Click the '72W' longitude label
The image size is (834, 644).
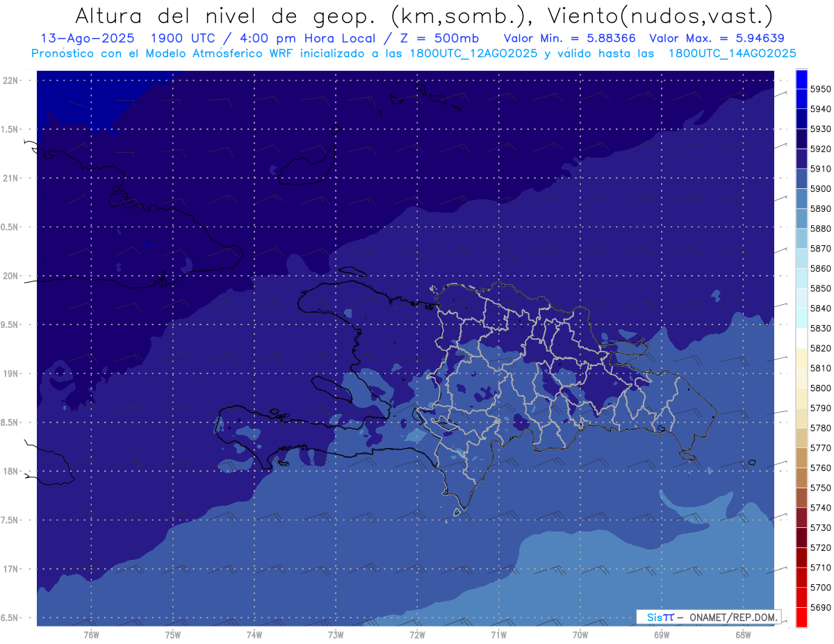coord(417,634)
